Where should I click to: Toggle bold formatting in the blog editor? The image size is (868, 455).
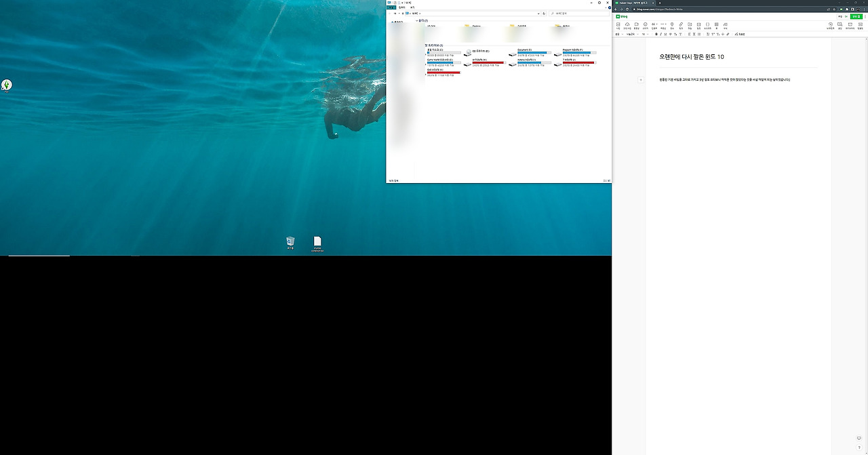[656, 34]
